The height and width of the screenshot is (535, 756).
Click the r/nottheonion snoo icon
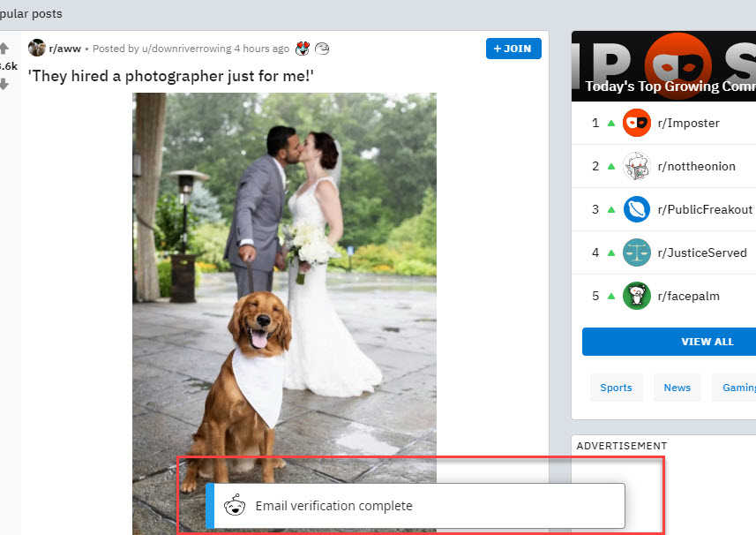[x=636, y=166]
